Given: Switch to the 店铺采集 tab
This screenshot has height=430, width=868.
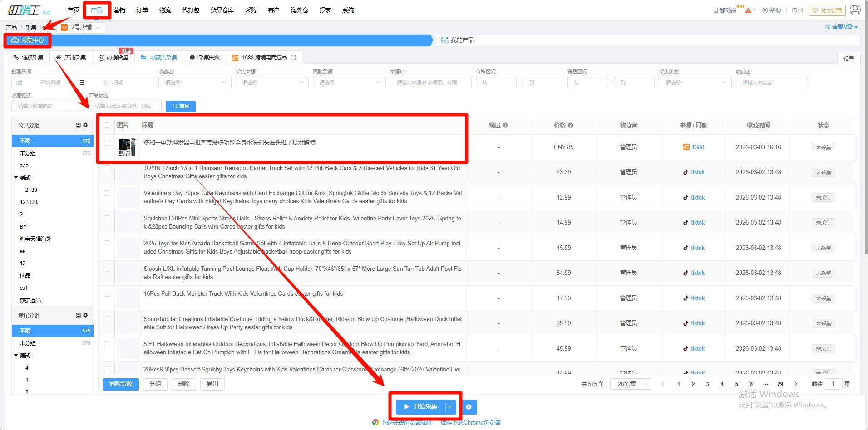Looking at the screenshot, I should [x=70, y=58].
